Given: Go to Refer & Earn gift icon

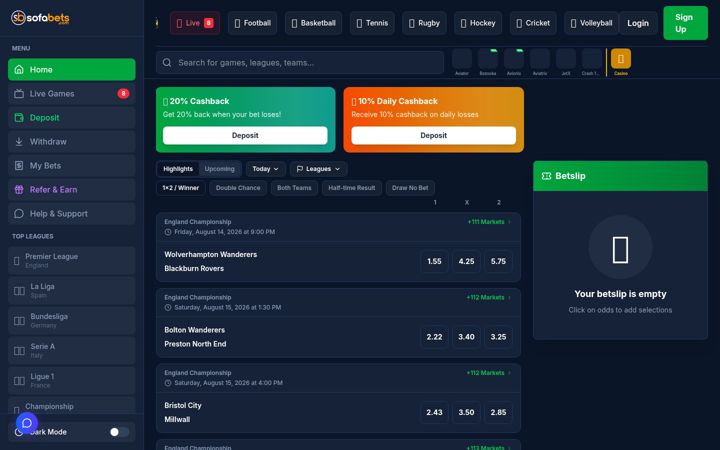Looking at the screenshot, I should coord(19,190).
